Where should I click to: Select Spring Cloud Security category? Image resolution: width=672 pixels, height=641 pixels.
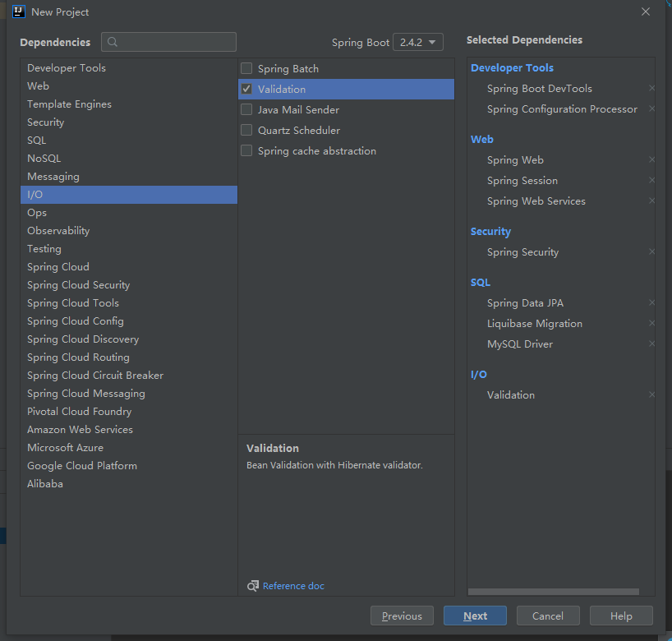tap(129, 285)
